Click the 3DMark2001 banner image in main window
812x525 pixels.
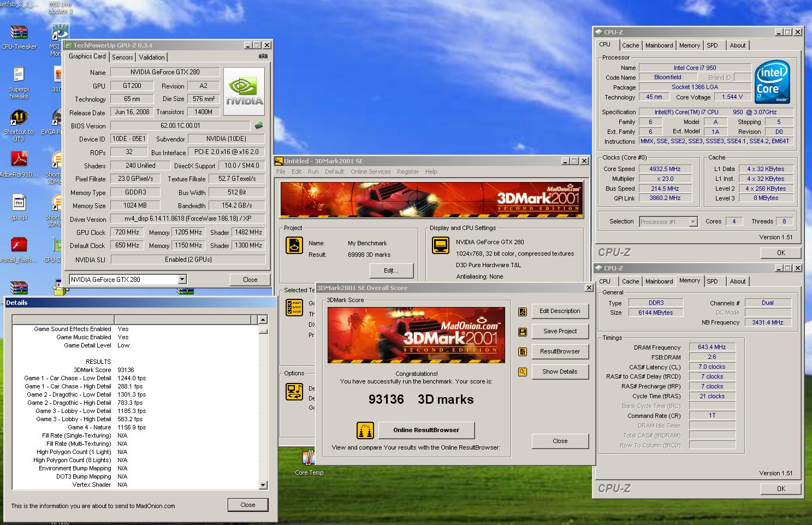coord(431,199)
